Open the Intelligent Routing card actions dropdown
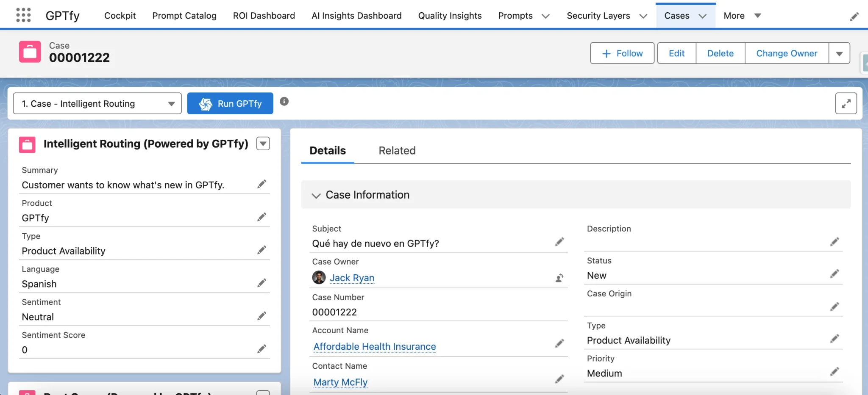868x395 pixels. pyautogui.click(x=263, y=144)
